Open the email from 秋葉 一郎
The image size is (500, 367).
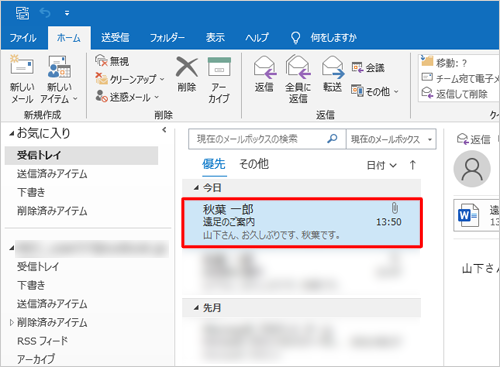click(x=302, y=222)
